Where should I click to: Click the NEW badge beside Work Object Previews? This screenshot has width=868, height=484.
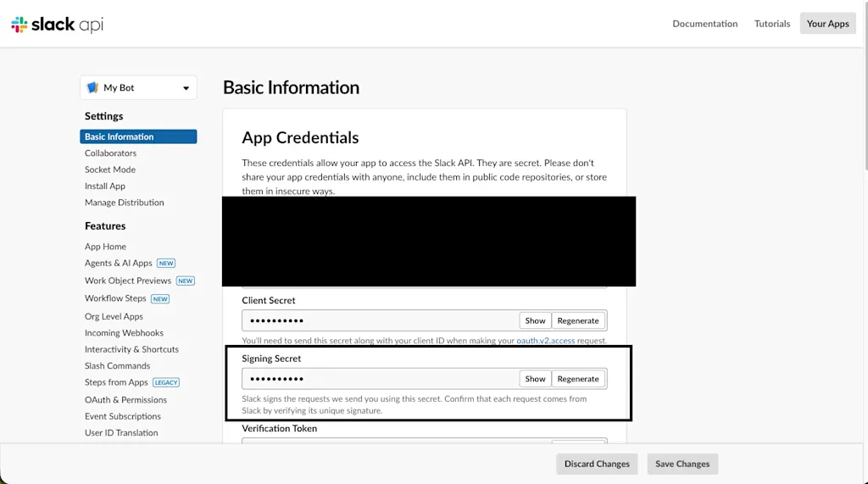(185, 281)
